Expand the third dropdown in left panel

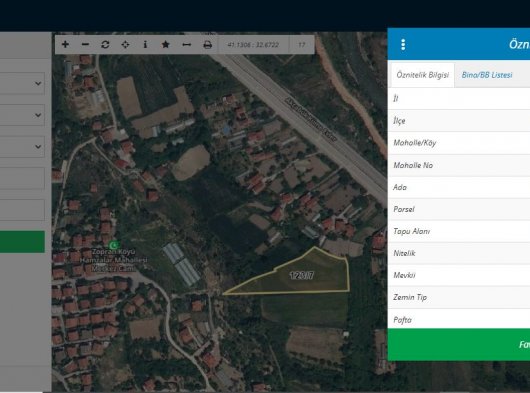22,146
